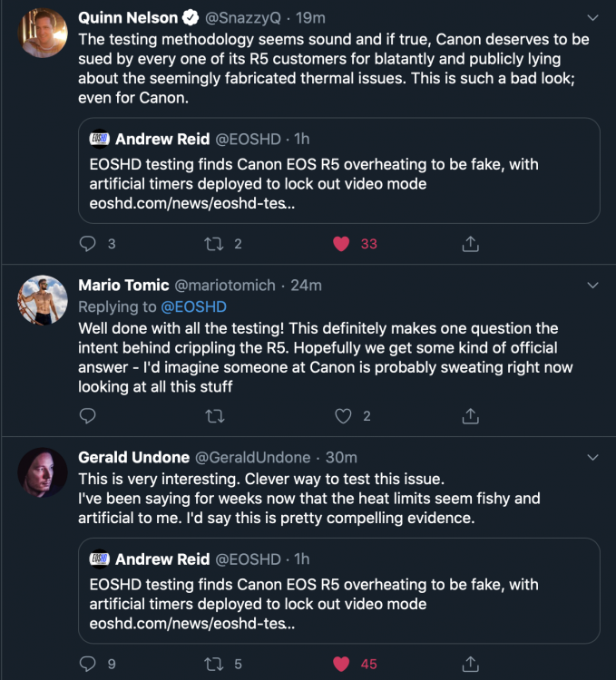This screenshot has height=680, width=616.
Task: Share Mario Tomic's tweet
Action: [470, 416]
